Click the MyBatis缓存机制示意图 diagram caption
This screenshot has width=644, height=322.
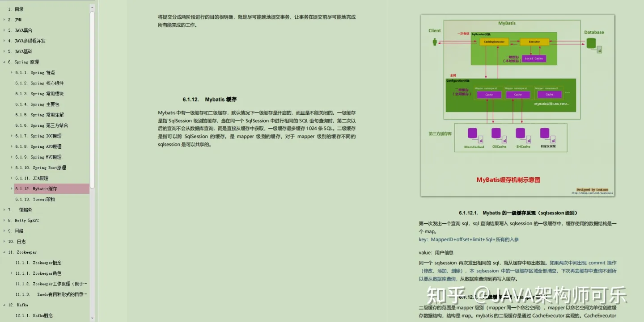[x=508, y=180]
